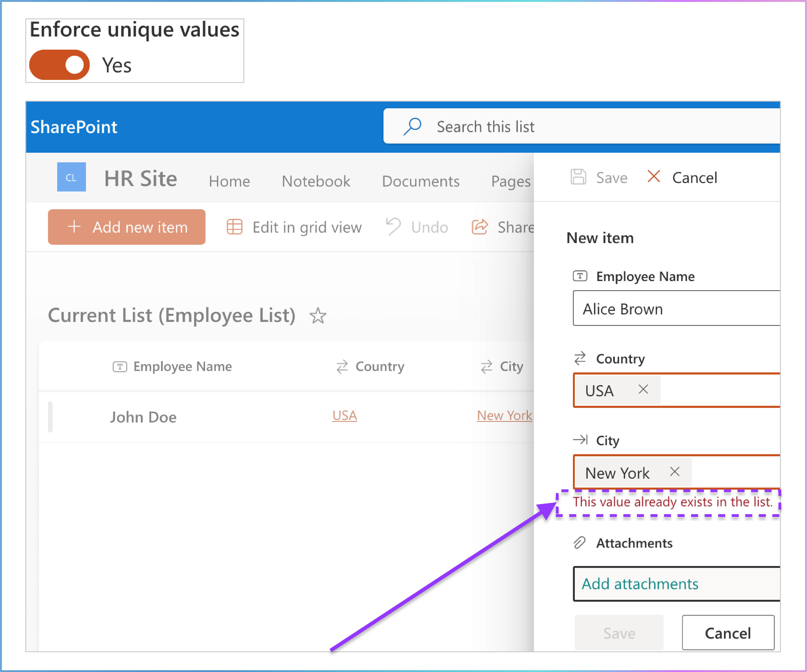The height and width of the screenshot is (672, 807).
Task: Click the bottom Save button in form
Action: [x=619, y=633]
